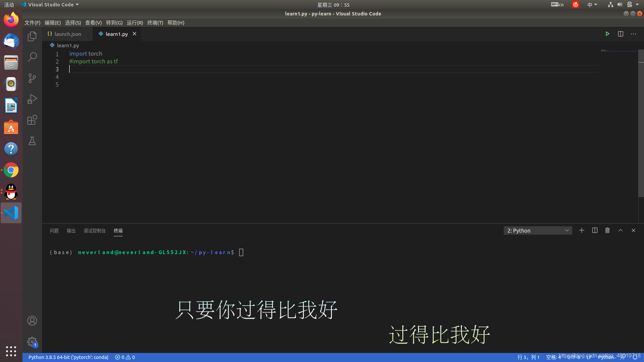Open Rhythmbox from the dock
Screen dimensions: 644x362
tap(11, 84)
